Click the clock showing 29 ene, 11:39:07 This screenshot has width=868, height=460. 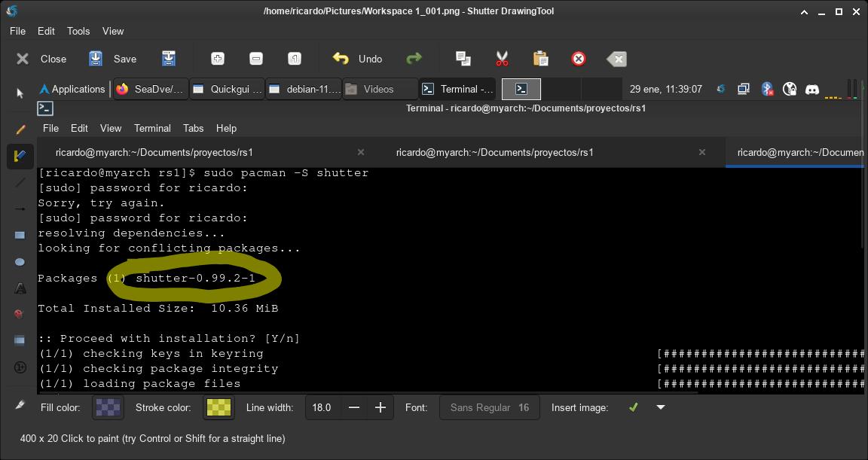(x=666, y=89)
